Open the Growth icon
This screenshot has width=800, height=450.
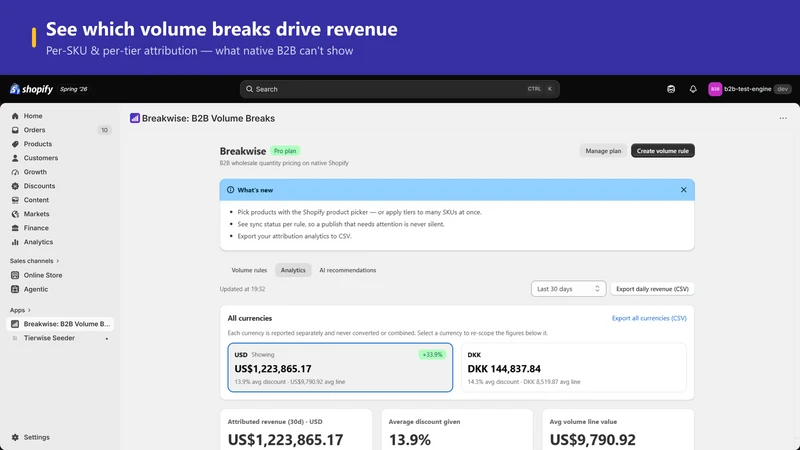tap(15, 172)
